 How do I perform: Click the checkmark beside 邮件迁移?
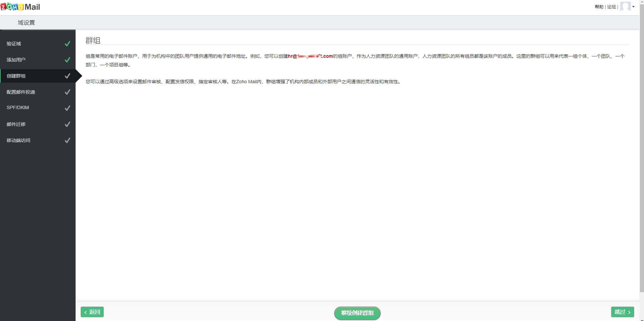[x=67, y=124]
